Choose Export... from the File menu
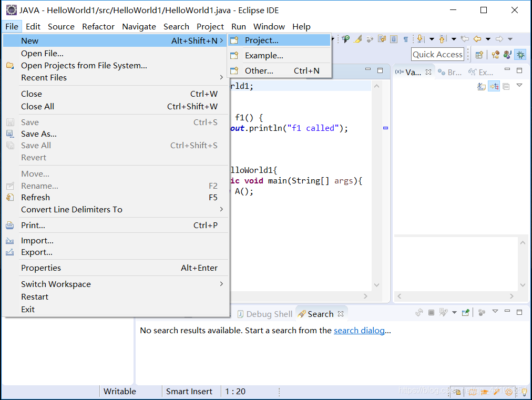Image resolution: width=532 pixels, height=400 pixels. tap(116, 252)
